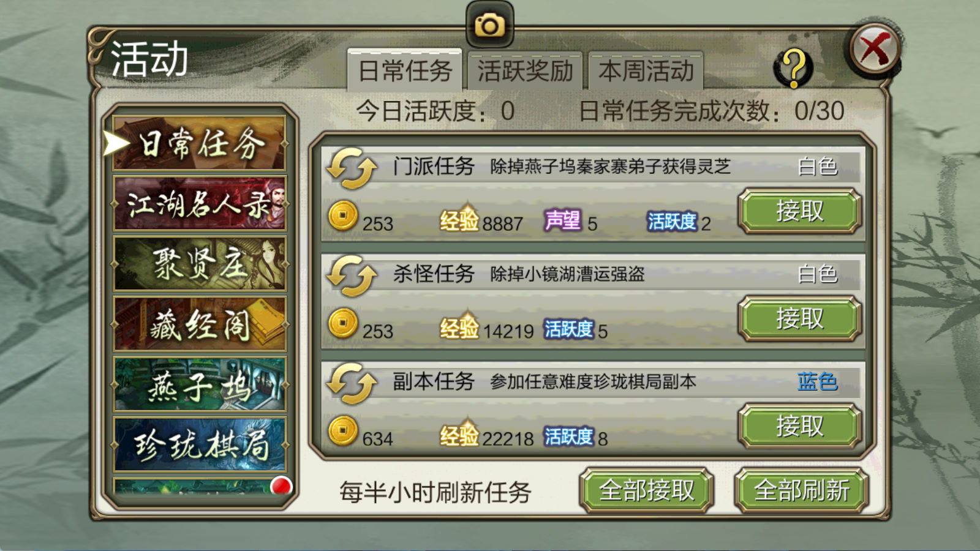Click the blue 蓝色 quality link
The height and width of the screenshot is (551, 980).
point(817,381)
